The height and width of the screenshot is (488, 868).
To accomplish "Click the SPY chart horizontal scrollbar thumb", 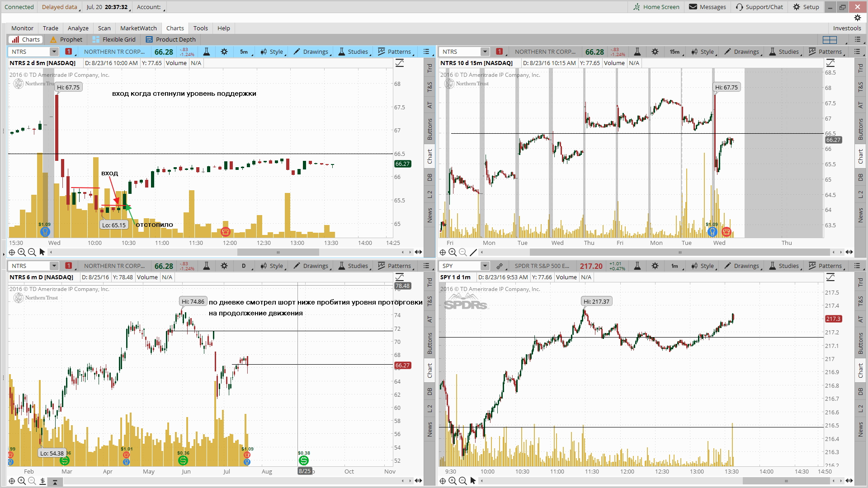I will click(786, 481).
